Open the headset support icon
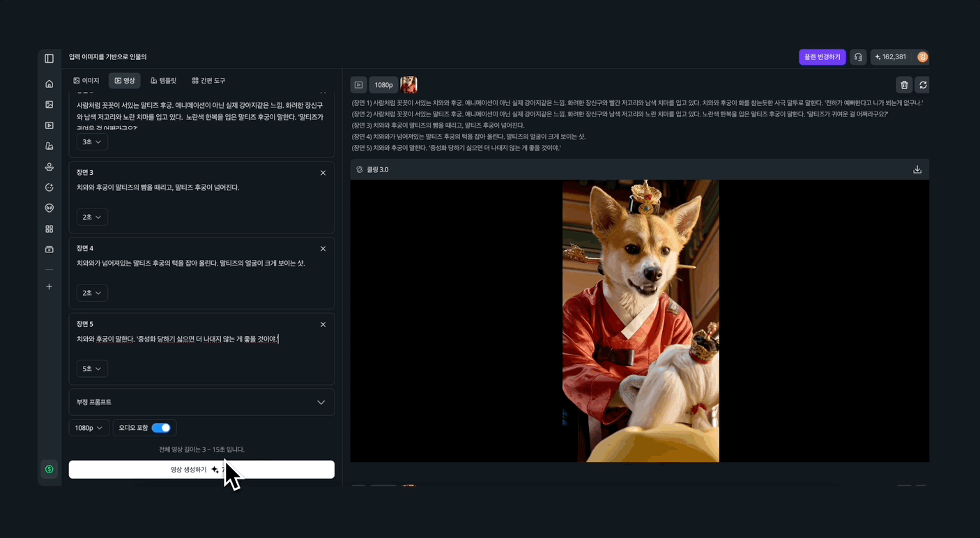This screenshot has height=538, width=980. click(x=858, y=57)
